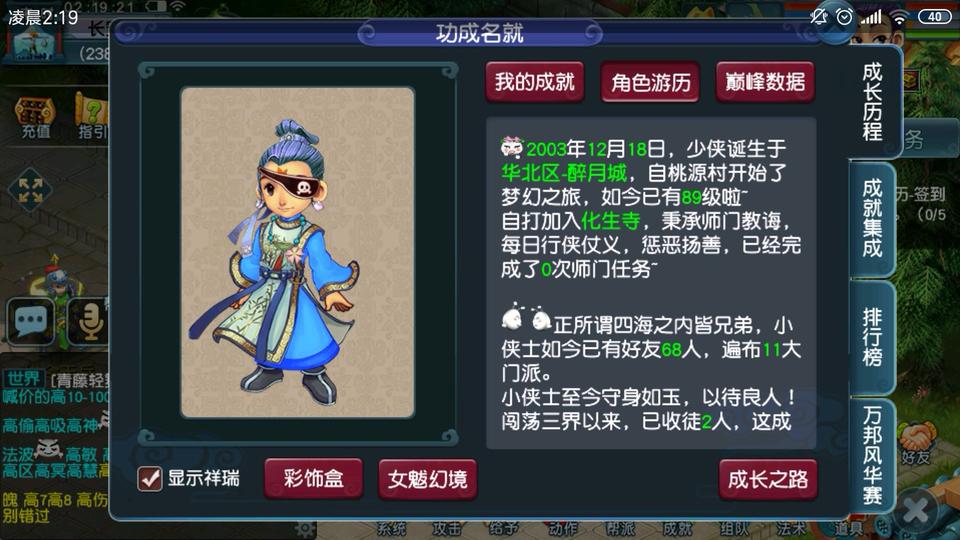Open 角色游历 button
Viewport: 960px width, 540px height.
(650, 82)
